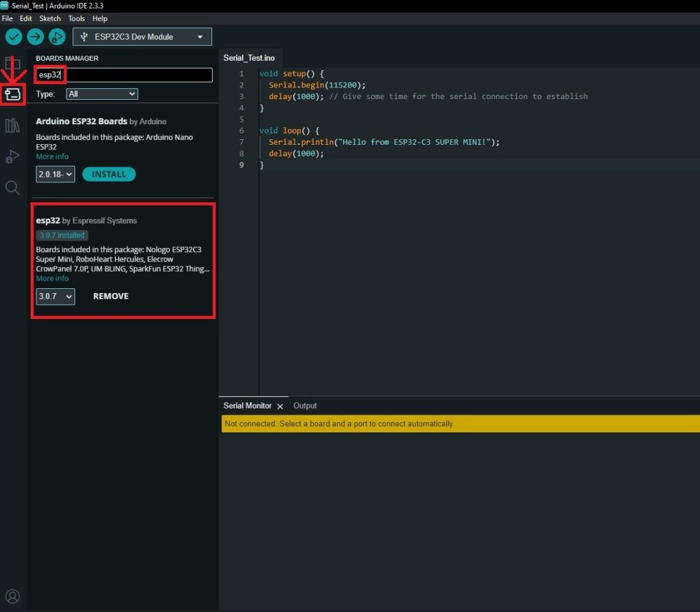Open the Sketch menu

50,18
